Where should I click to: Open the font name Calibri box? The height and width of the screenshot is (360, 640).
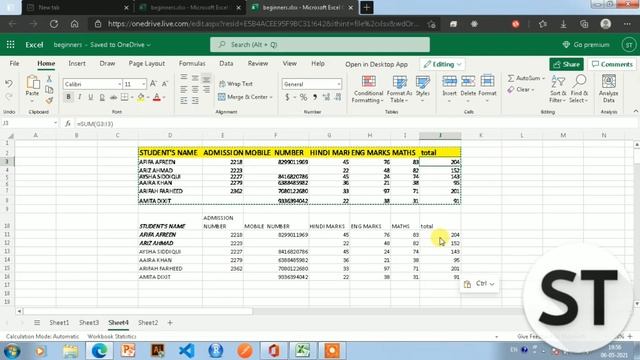click(92, 84)
